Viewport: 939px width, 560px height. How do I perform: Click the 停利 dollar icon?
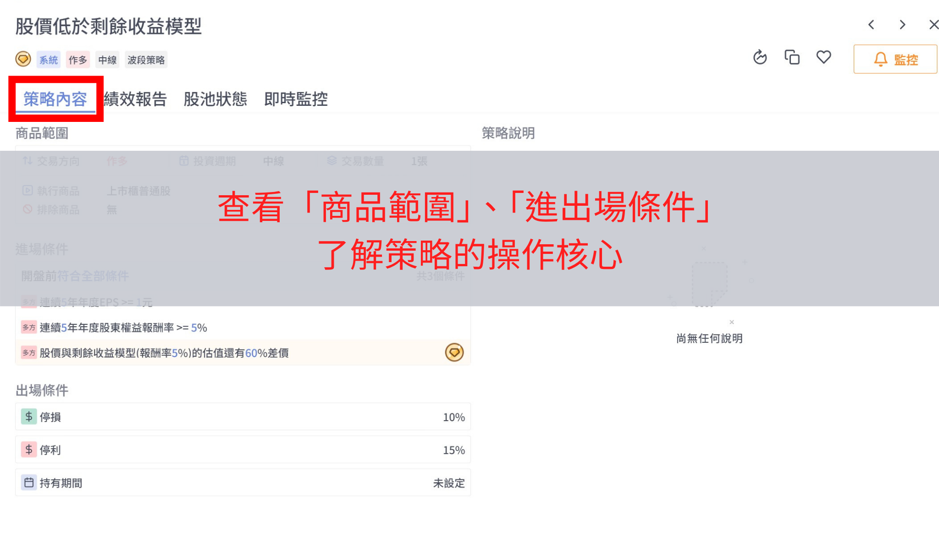(x=28, y=450)
